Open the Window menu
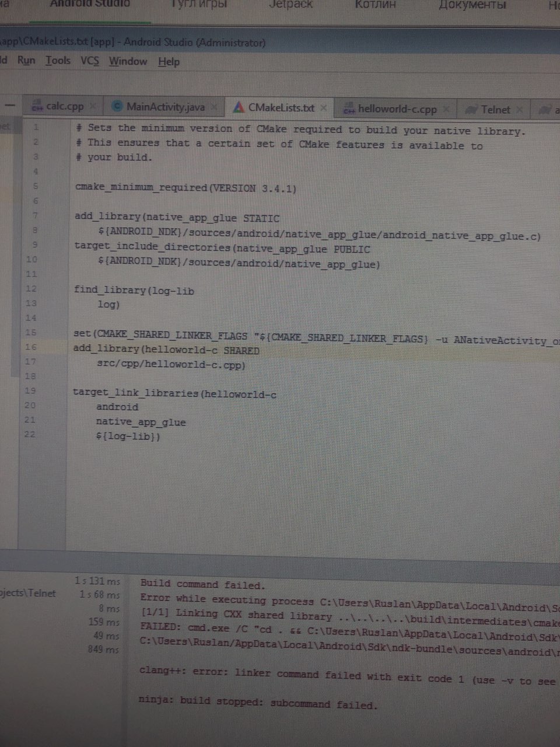This screenshot has width=560, height=747. click(128, 61)
